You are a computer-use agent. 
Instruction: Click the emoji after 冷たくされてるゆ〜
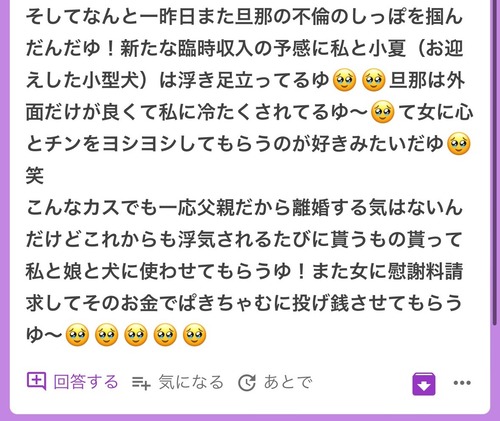[383, 112]
